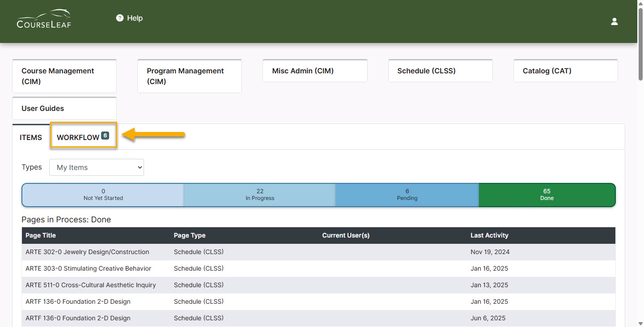Open the user account icon
Screen dimensions: 644x327
tap(614, 21)
